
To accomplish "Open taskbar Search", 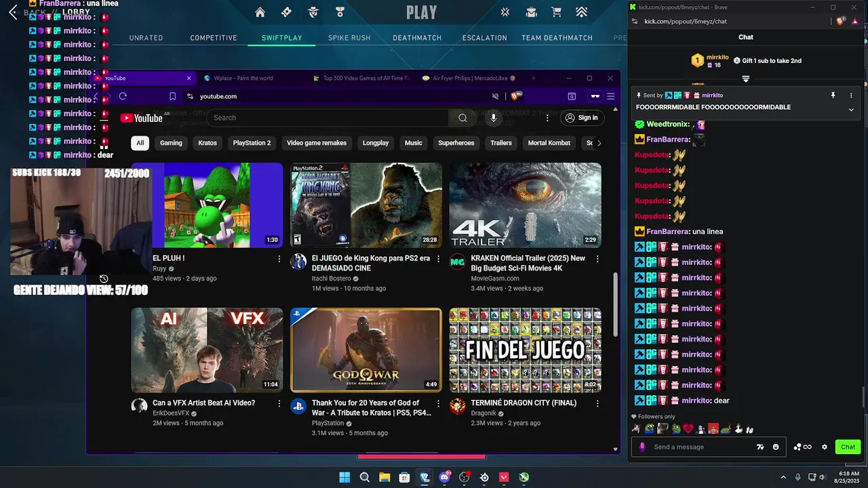I will [x=364, y=477].
